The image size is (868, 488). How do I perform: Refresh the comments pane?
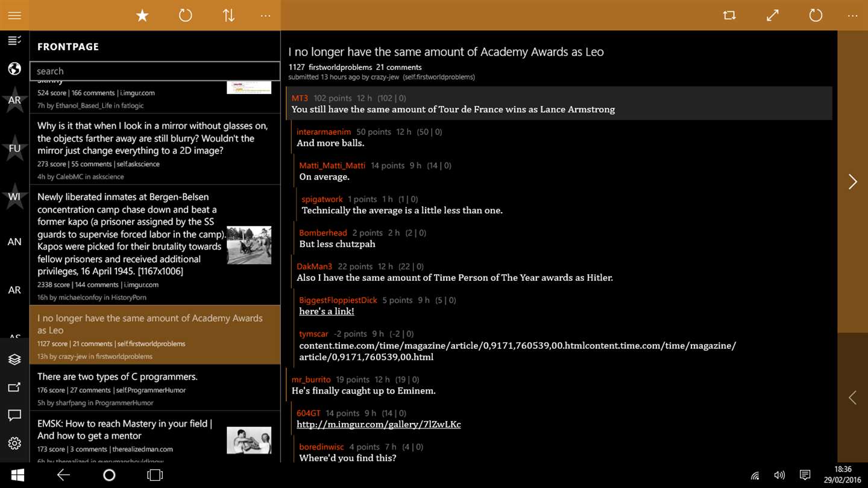[x=816, y=16]
